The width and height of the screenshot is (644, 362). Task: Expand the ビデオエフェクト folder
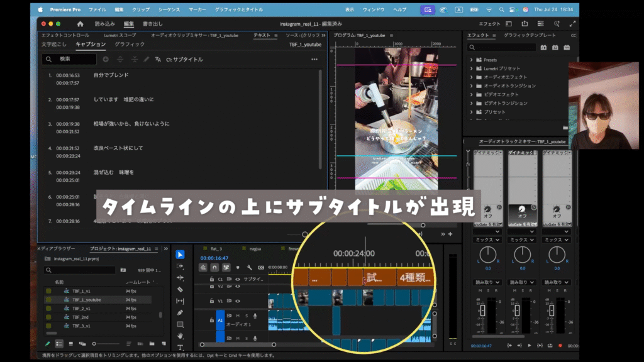point(472,94)
